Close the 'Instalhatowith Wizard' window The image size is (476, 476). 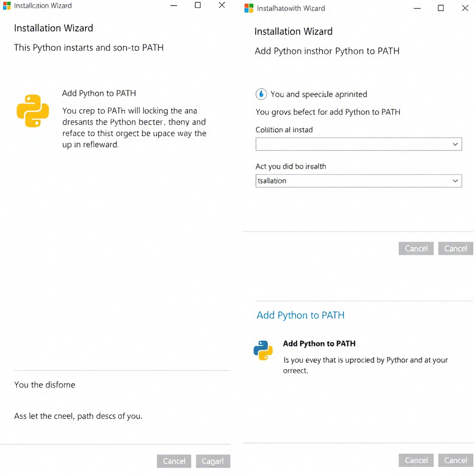pos(465,8)
